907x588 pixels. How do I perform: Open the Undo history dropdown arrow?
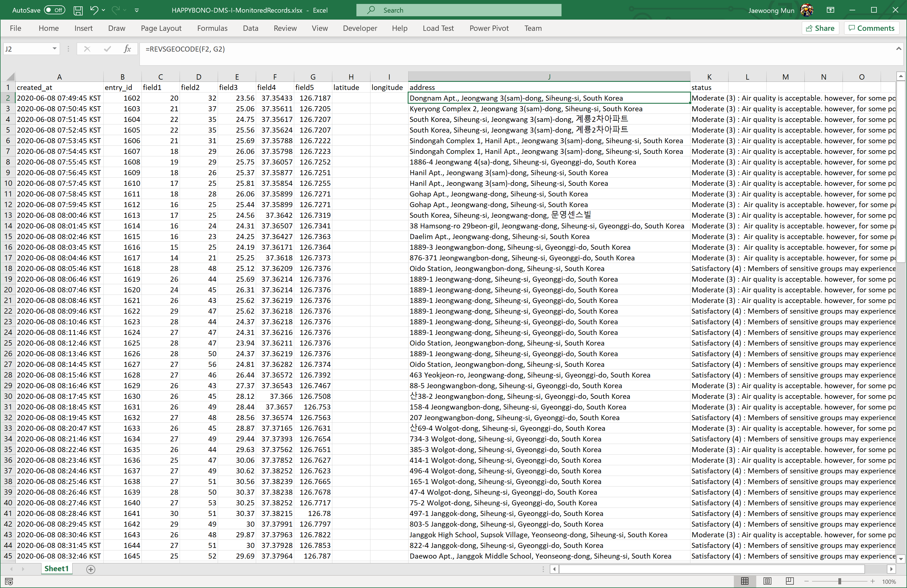click(x=104, y=10)
